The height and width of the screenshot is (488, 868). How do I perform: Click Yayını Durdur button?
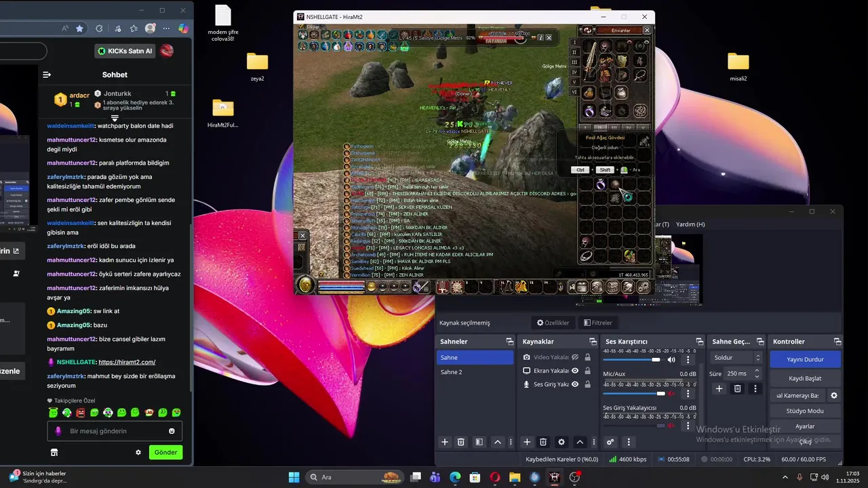point(805,359)
